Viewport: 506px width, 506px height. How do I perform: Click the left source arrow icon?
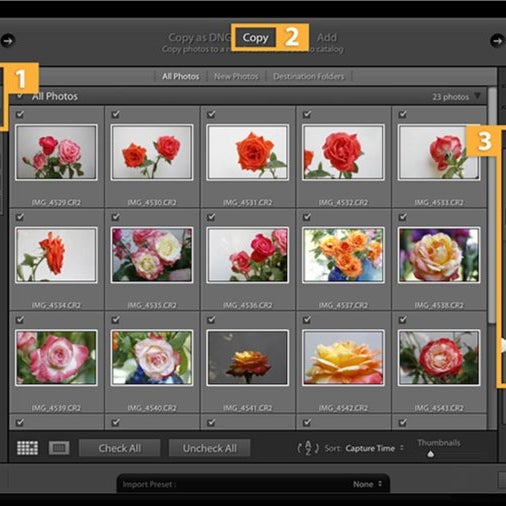click(x=7, y=41)
